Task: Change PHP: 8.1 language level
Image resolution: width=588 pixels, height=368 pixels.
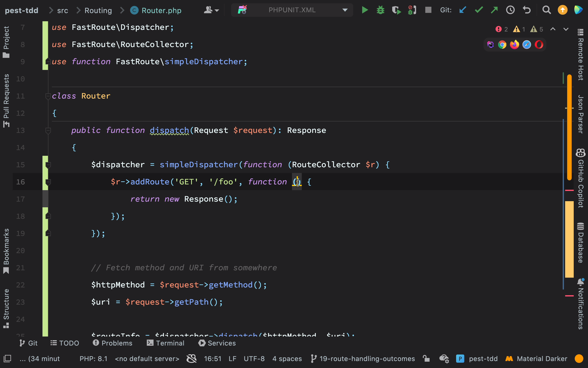Action: point(94,359)
